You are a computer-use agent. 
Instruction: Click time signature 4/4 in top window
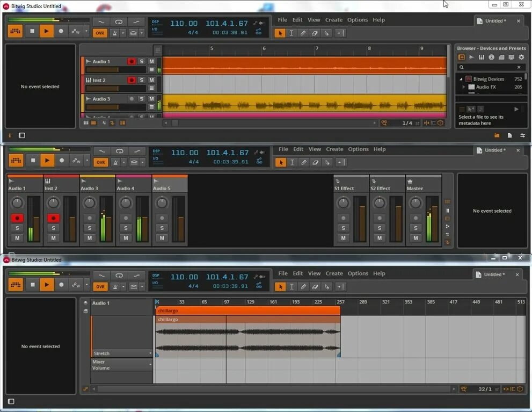click(x=193, y=33)
